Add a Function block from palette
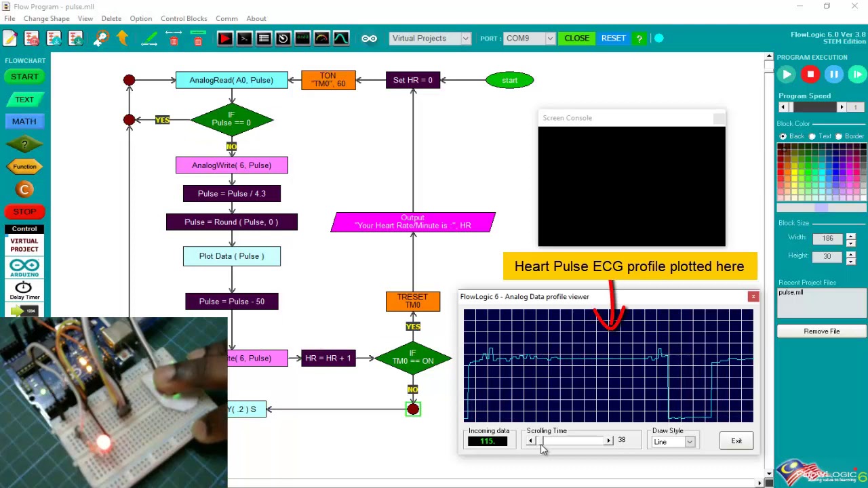 (24, 167)
